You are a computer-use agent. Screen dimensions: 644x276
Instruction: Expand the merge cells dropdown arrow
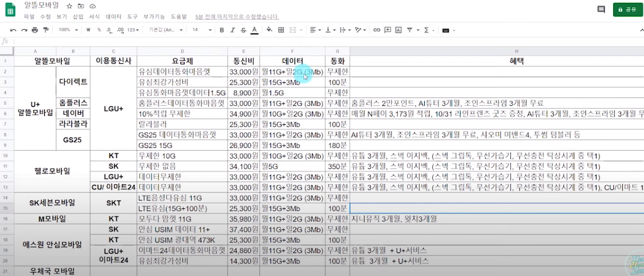pos(301,30)
